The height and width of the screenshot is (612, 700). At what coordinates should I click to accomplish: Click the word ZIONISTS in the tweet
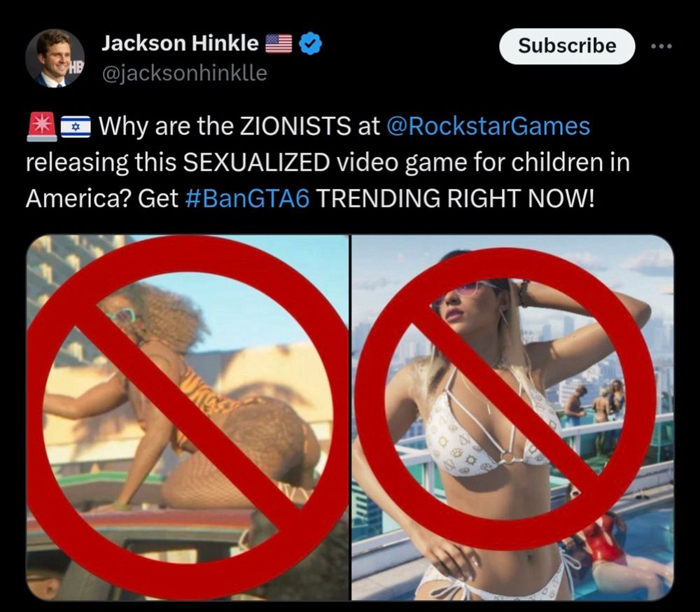coord(295,127)
